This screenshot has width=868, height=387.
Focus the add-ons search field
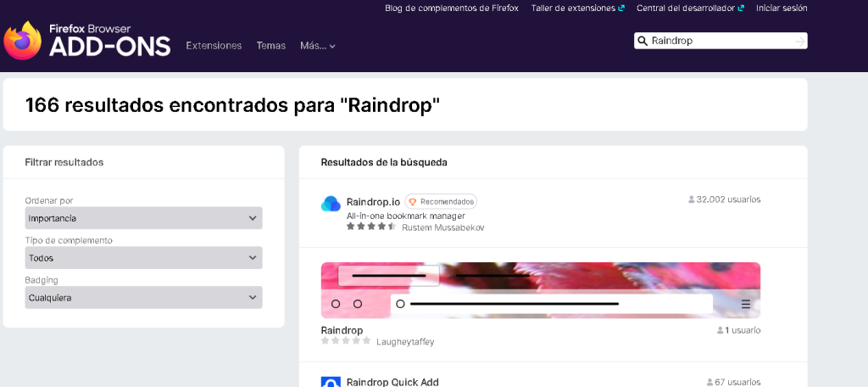coord(719,41)
